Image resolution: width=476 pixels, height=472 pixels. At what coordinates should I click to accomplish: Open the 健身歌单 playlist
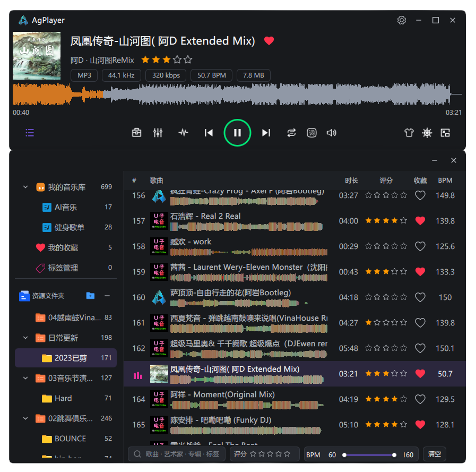pyautogui.click(x=66, y=227)
